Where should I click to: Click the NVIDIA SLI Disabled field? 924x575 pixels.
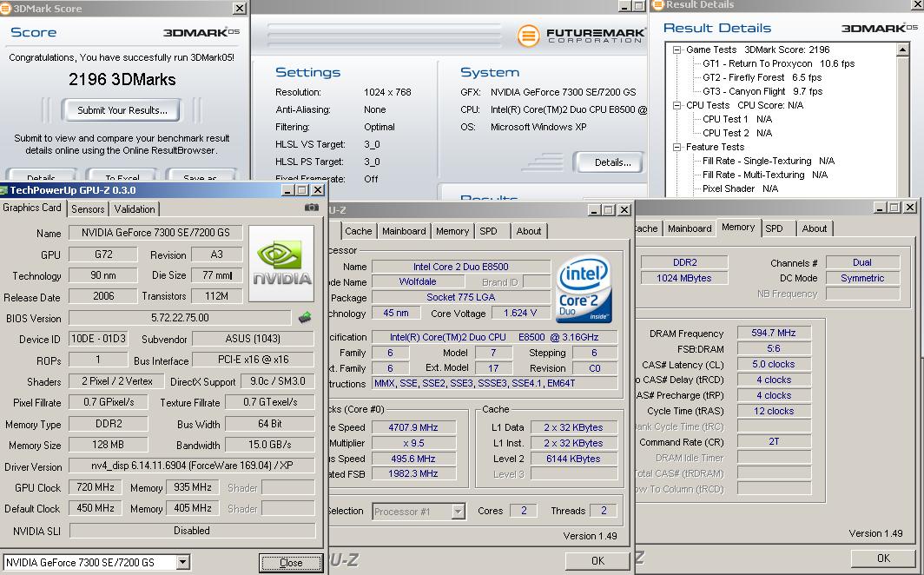192,530
